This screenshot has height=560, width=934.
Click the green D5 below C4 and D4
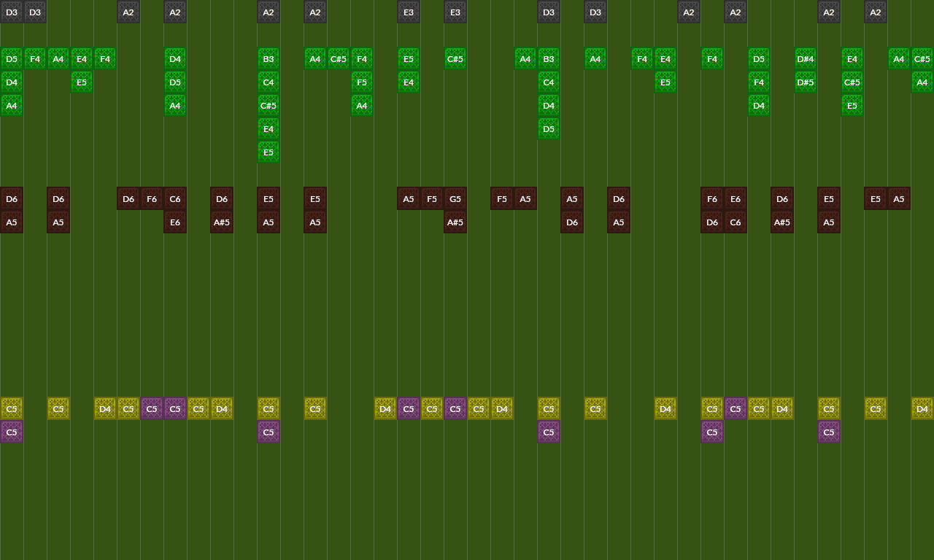(x=549, y=128)
